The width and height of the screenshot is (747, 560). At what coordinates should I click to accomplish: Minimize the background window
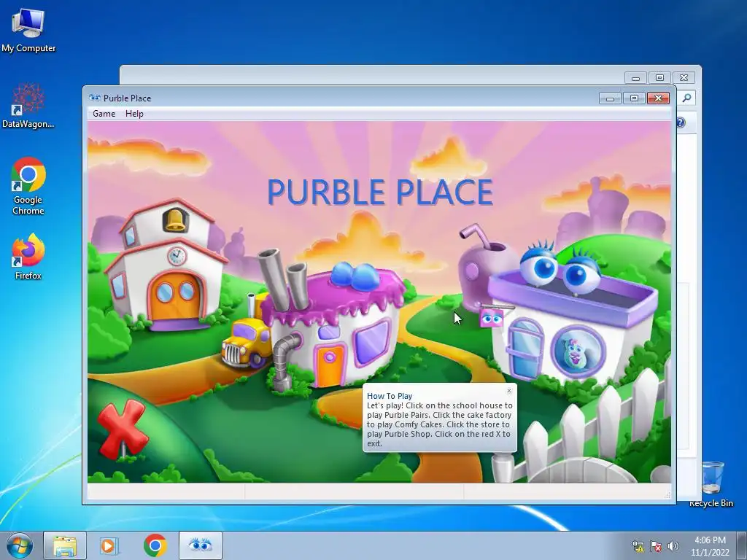click(x=635, y=77)
